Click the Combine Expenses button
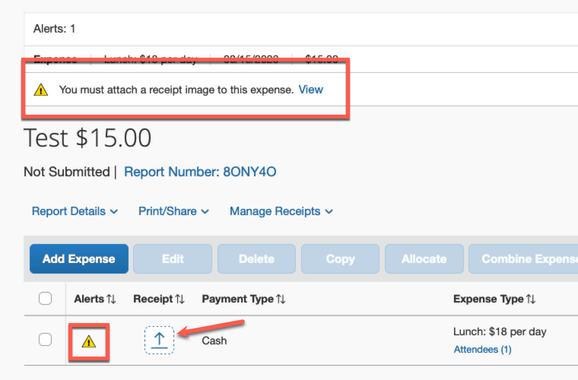Viewport: 578px width, 380px height. coord(523,259)
